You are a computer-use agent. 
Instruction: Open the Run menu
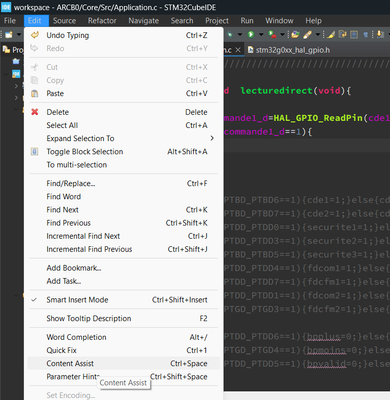(x=247, y=21)
